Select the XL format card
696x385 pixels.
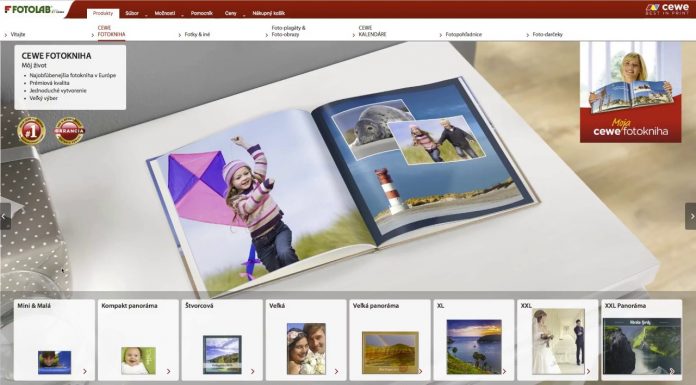pos(474,340)
